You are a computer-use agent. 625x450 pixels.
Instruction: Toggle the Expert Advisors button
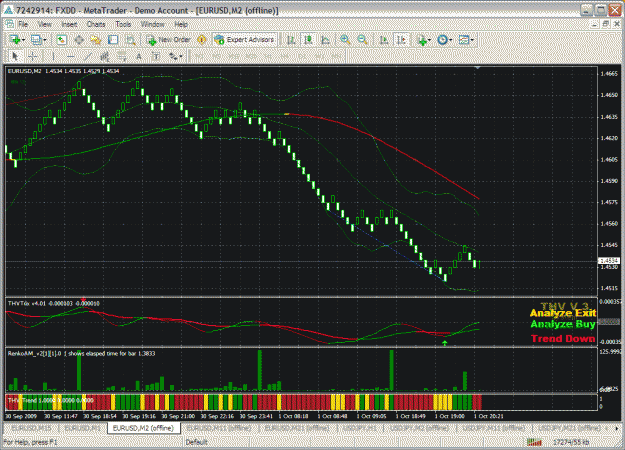pos(244,40)
